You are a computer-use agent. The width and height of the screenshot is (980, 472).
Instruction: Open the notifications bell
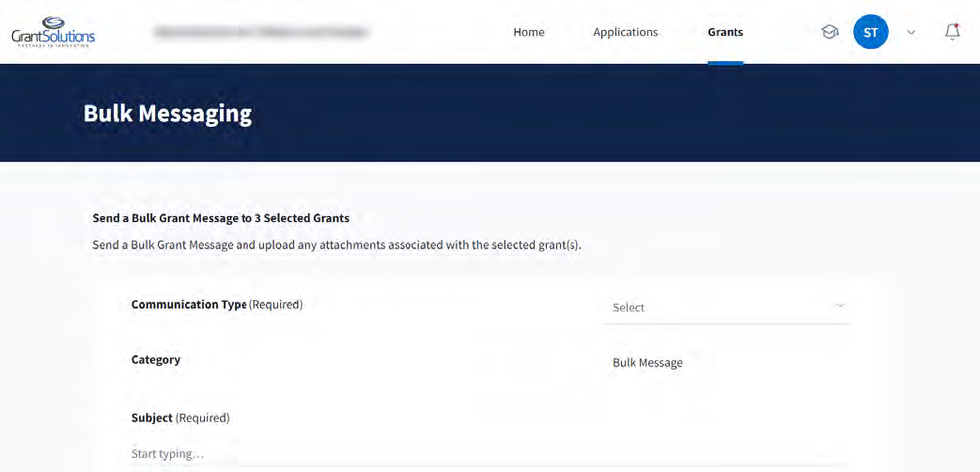[x=952, y=32]
